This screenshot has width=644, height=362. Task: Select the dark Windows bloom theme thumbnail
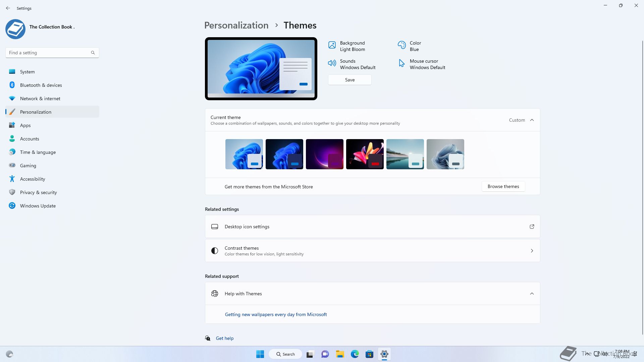pyautogui.click(x=284, y=154)
